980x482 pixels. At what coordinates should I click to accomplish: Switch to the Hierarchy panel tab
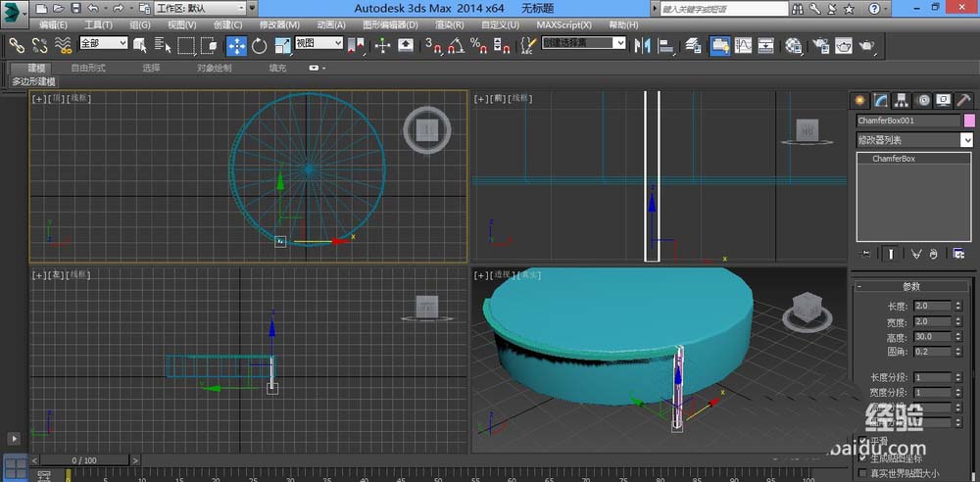tap(902, 100)
